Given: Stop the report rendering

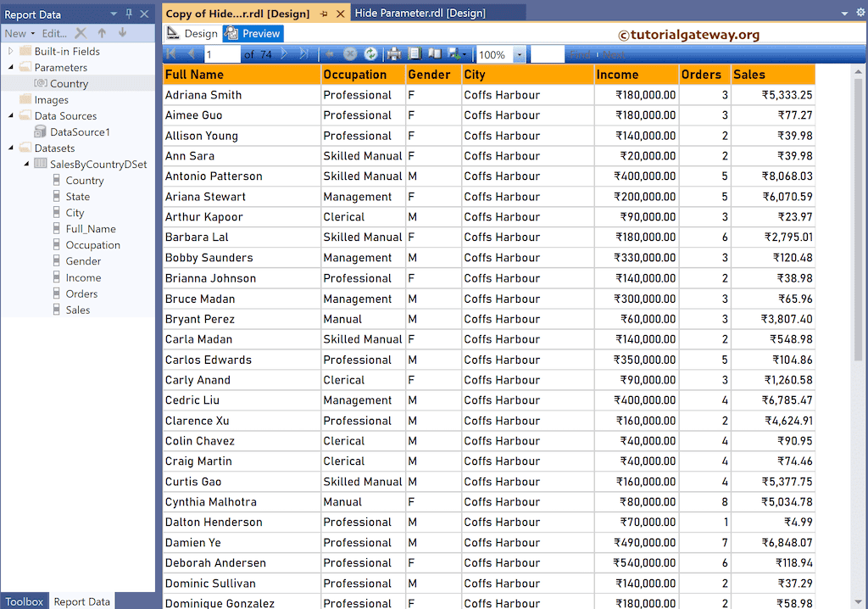Looking at the screenshot, I should click(x=350, y=53).
